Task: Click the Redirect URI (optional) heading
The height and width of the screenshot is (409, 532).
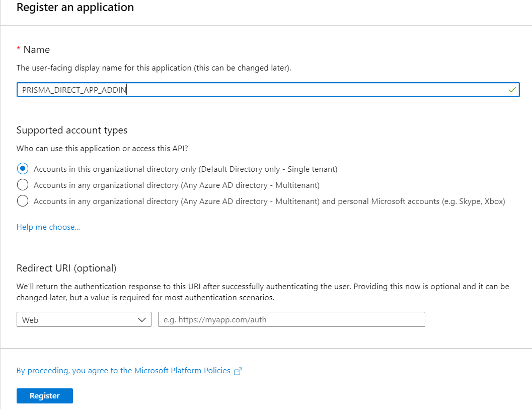Action: coord(66,268)
